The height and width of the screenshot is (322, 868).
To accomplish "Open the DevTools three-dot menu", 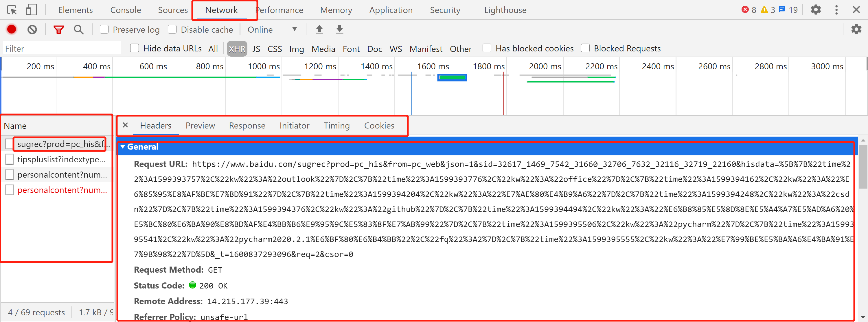I will (x=836, y=10).
